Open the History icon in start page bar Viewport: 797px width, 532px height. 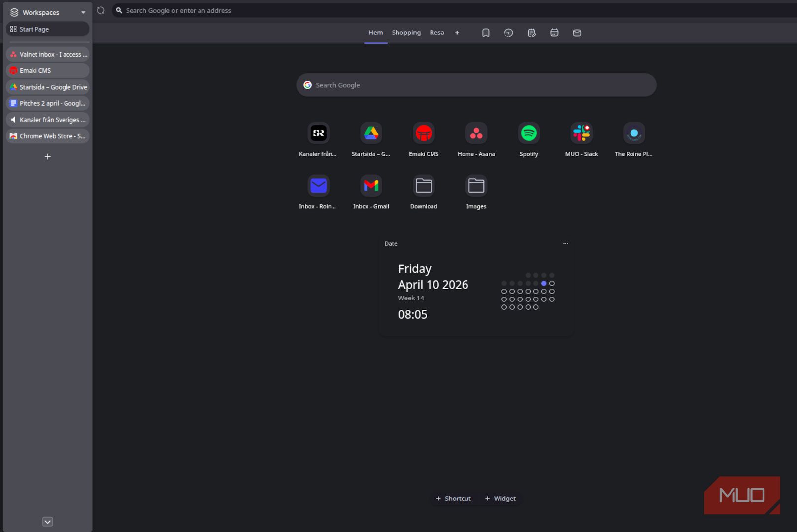(x=508, y=33)
